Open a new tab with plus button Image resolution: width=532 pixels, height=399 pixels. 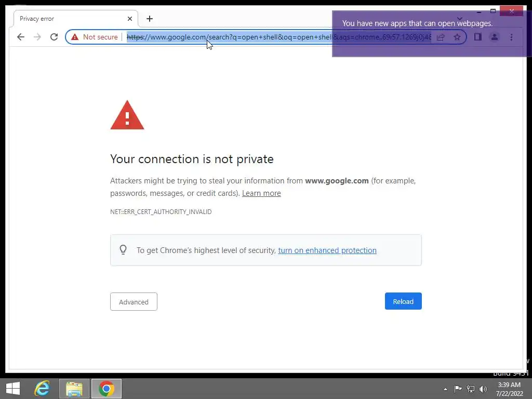[x=150, y=19]
